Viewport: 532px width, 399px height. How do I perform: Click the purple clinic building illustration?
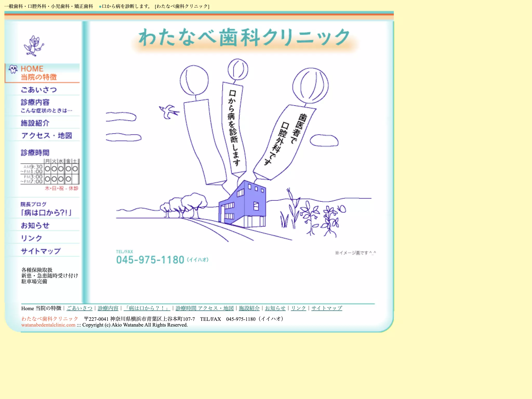click(x=242, y=204)
